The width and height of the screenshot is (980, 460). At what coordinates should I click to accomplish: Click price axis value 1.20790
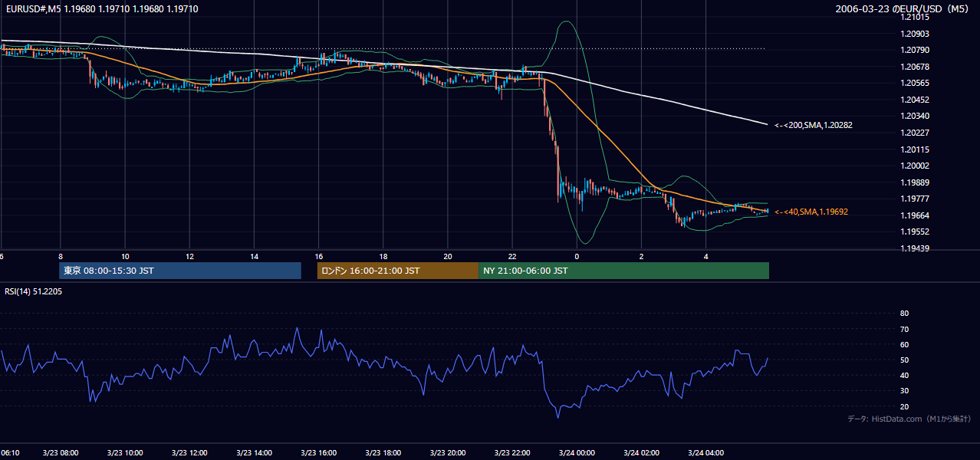915,51
